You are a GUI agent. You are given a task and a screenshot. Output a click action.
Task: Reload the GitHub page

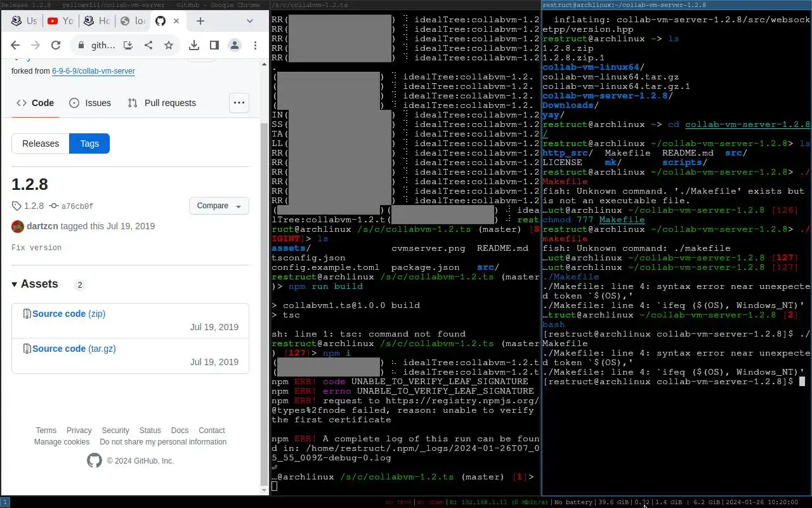tap(56, 45)
